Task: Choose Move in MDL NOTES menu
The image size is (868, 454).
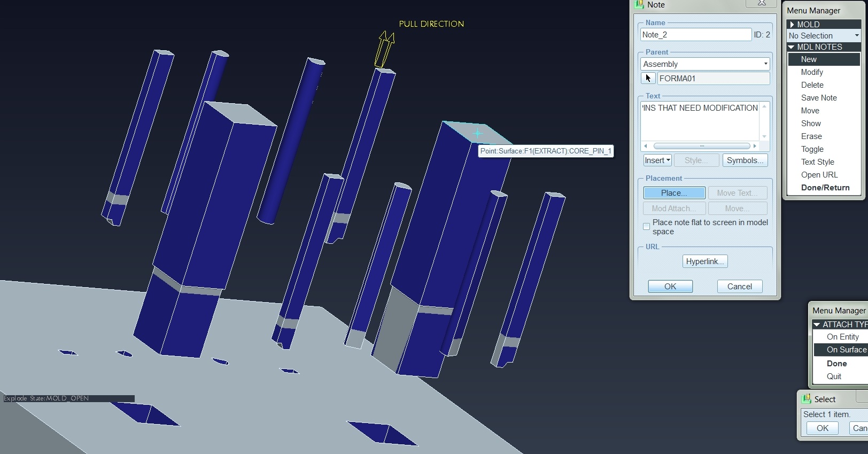Action: [x=810, y=111]
